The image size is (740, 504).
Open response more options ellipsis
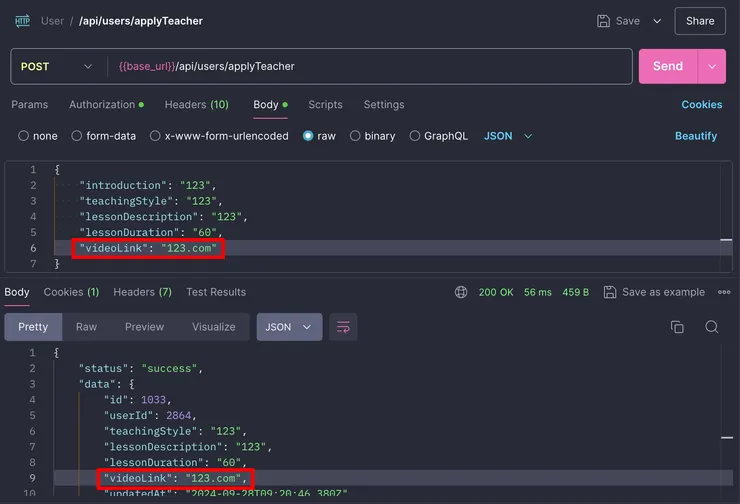pos(724,292)
